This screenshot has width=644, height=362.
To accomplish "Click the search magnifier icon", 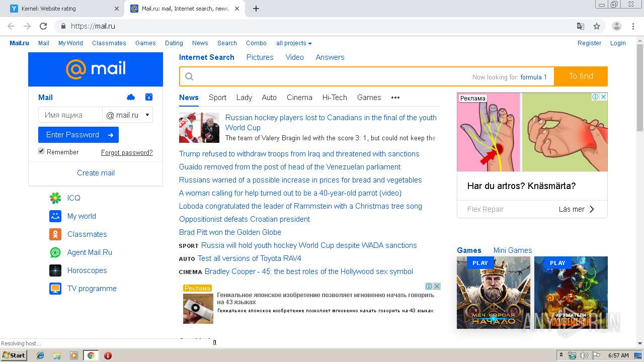I will tap(189, 76).
